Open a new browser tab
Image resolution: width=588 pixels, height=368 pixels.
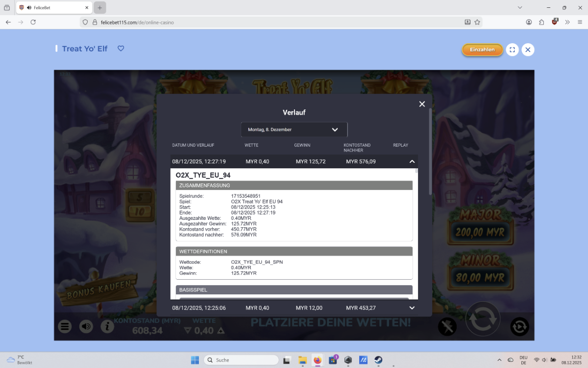pos(99,8)
